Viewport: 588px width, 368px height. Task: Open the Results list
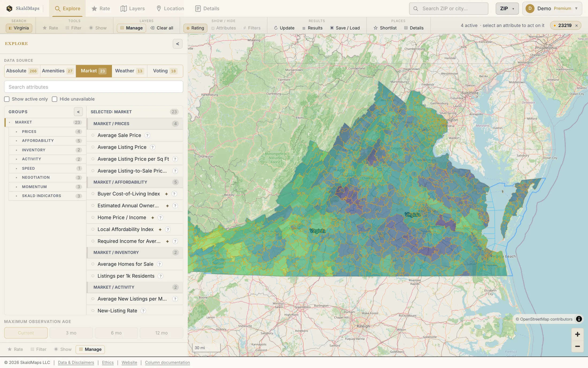(x=312, y=28)
